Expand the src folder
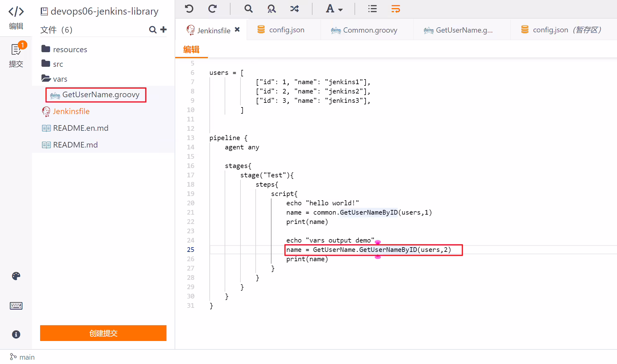Image resolution: width=617 pixels, height=364 pixels. (52, 64)
